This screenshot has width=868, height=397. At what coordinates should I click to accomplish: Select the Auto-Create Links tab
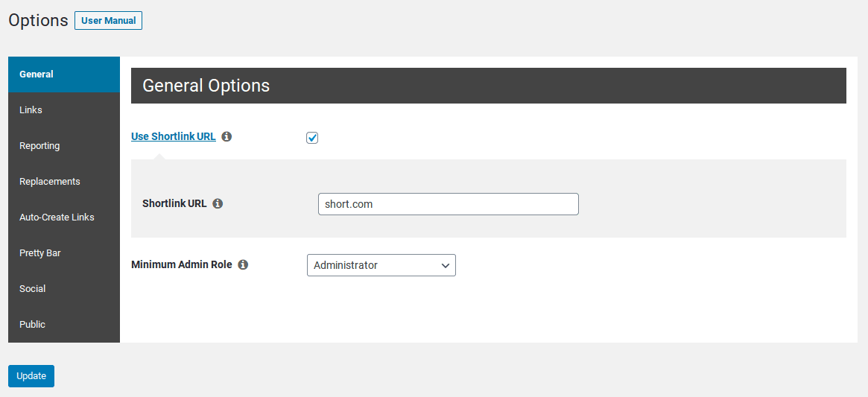click(x=64, y=217)
